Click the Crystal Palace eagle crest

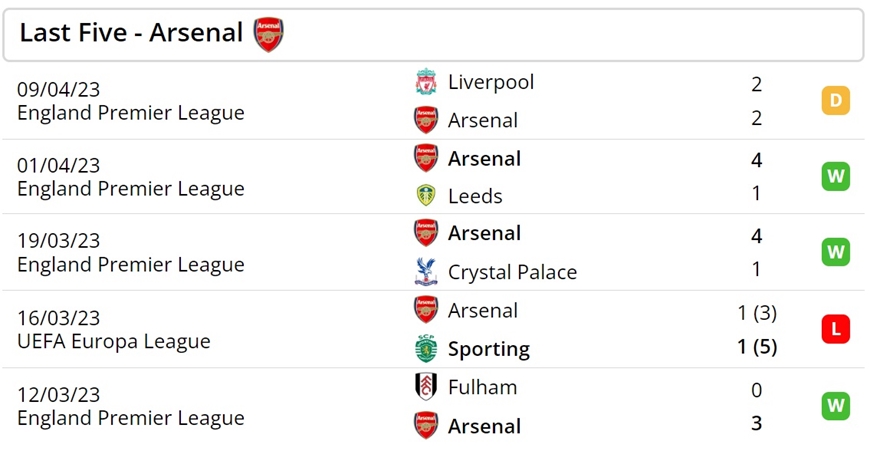coord(426,271)
